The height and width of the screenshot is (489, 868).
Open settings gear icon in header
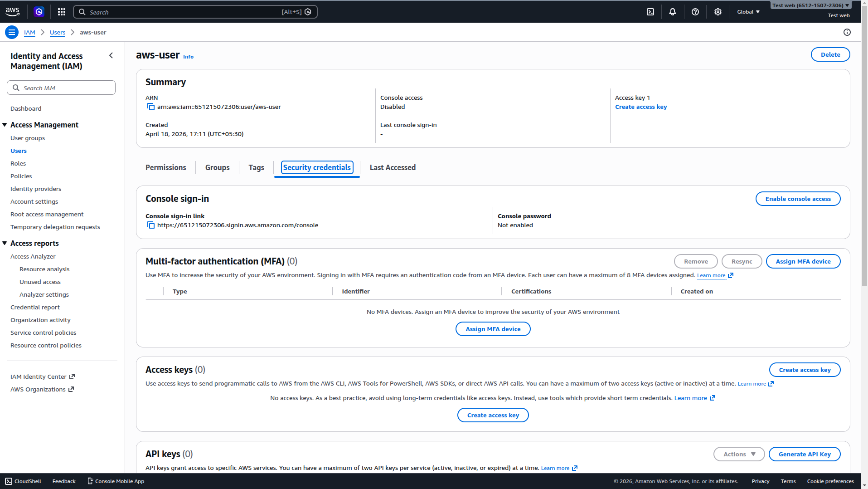click(x=718, y=12)
